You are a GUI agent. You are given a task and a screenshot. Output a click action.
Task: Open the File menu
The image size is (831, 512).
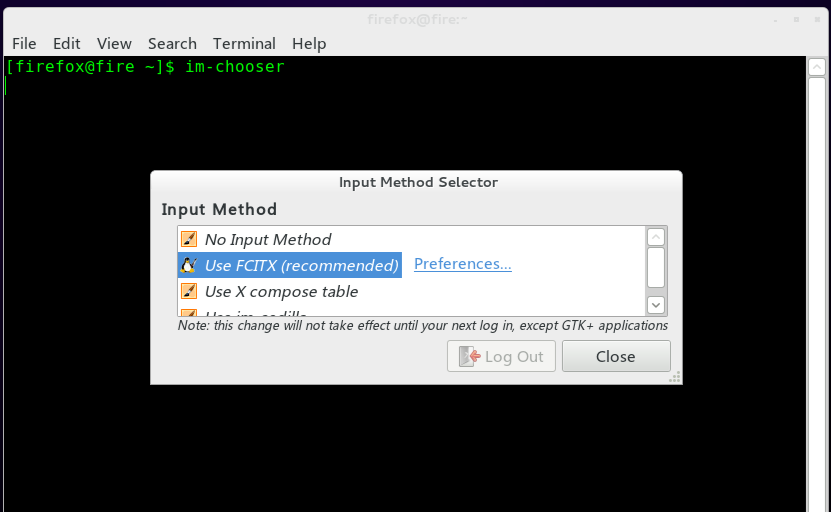pyautogui.click(x=24, y=43)
